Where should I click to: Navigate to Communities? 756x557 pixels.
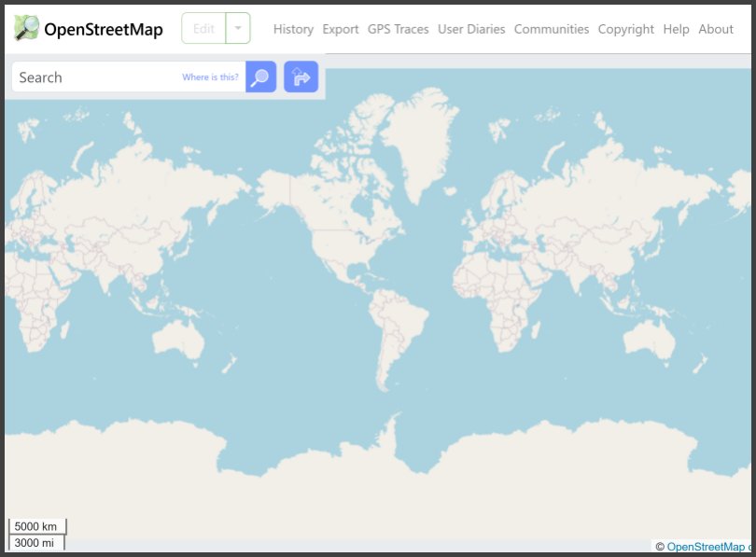(552, 29)
